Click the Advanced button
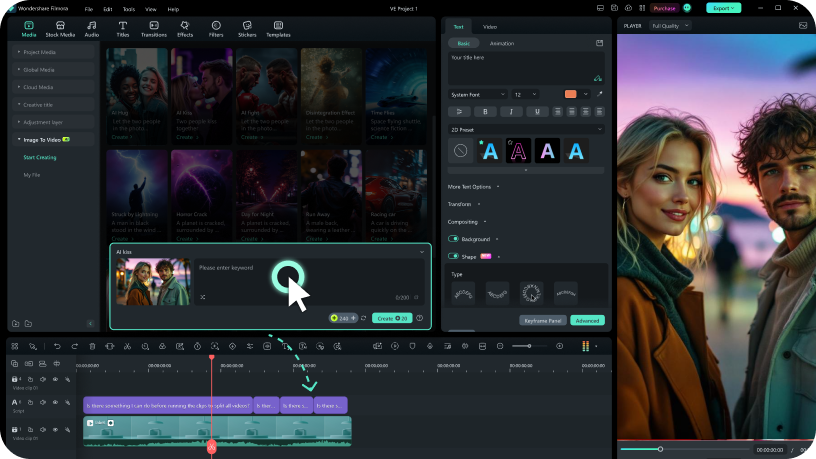The width and height of the screenshot is (816, 459). [x=588, y=321]
